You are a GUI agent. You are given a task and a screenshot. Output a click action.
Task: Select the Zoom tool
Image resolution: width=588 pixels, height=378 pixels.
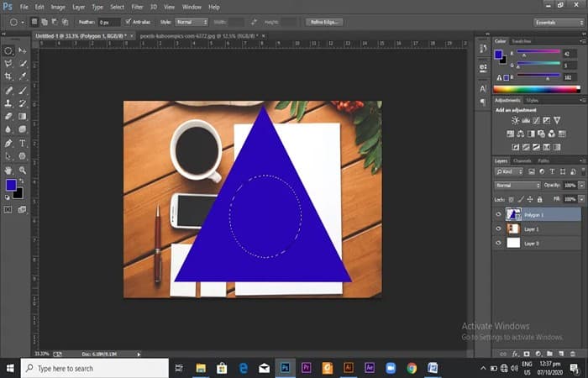click(x=23, y=171)
